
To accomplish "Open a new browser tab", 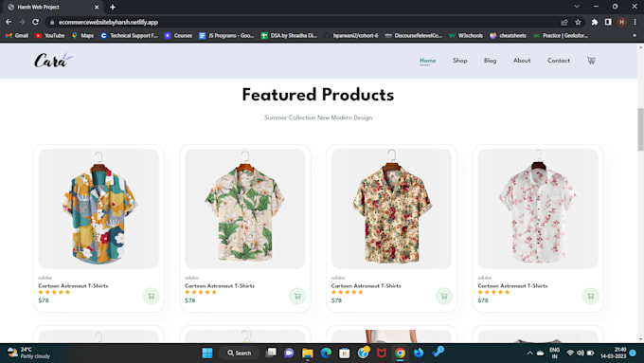I will (113, 7).
